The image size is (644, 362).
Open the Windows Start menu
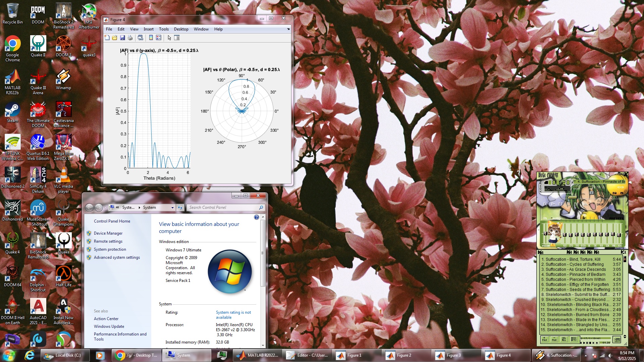pyautogui.click(x=9, y=355)
